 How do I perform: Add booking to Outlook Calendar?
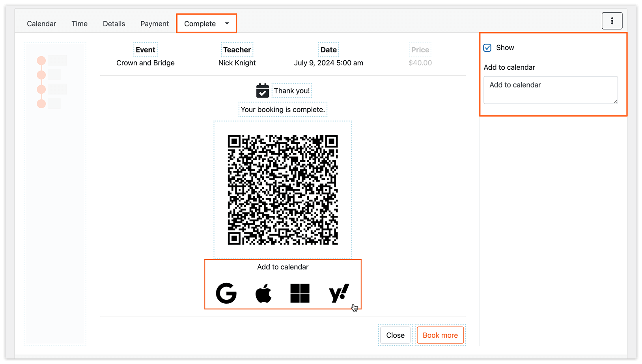(x=300, y=293)
